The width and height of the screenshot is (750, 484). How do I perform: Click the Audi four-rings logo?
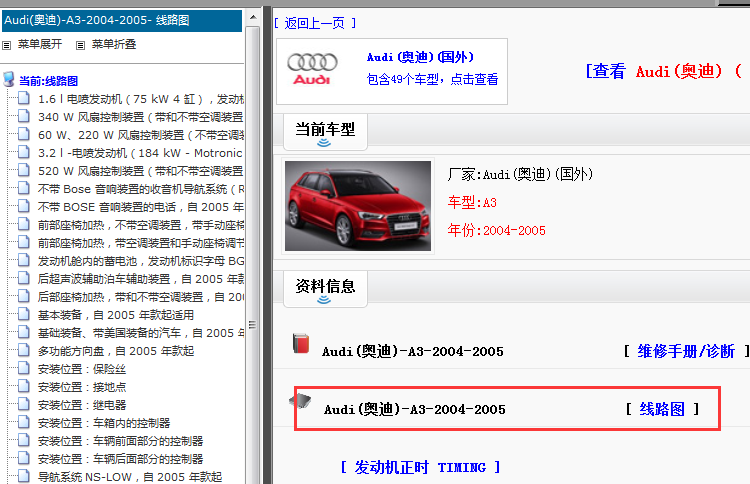pyautogui.click(x=312, y=69)
